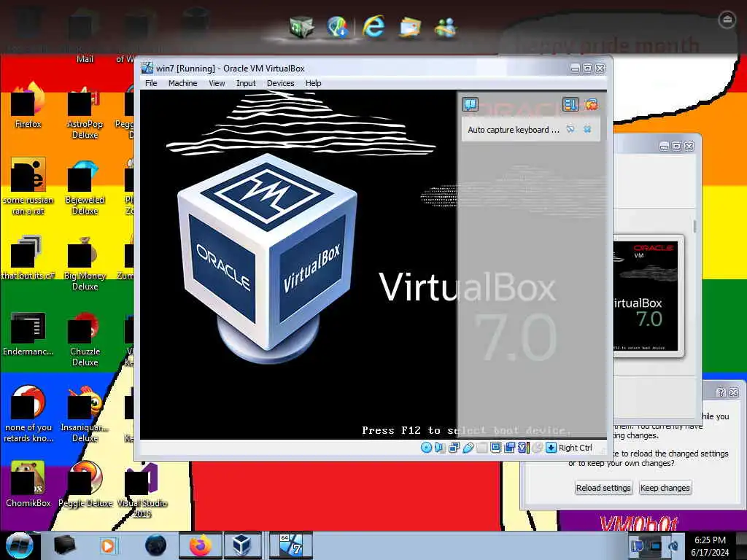Viewport: 747px width, 560px height.
Task: Click the optical disk status icon
Action: (426, 448)
